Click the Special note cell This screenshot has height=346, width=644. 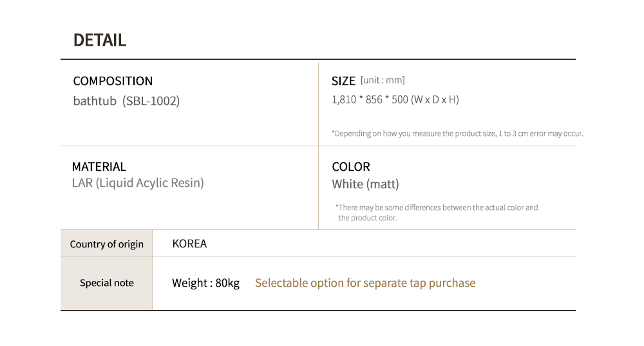[106, 283]
